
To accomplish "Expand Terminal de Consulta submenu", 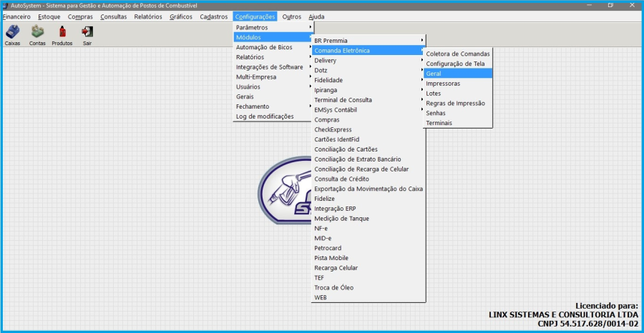I will point(369,99).
